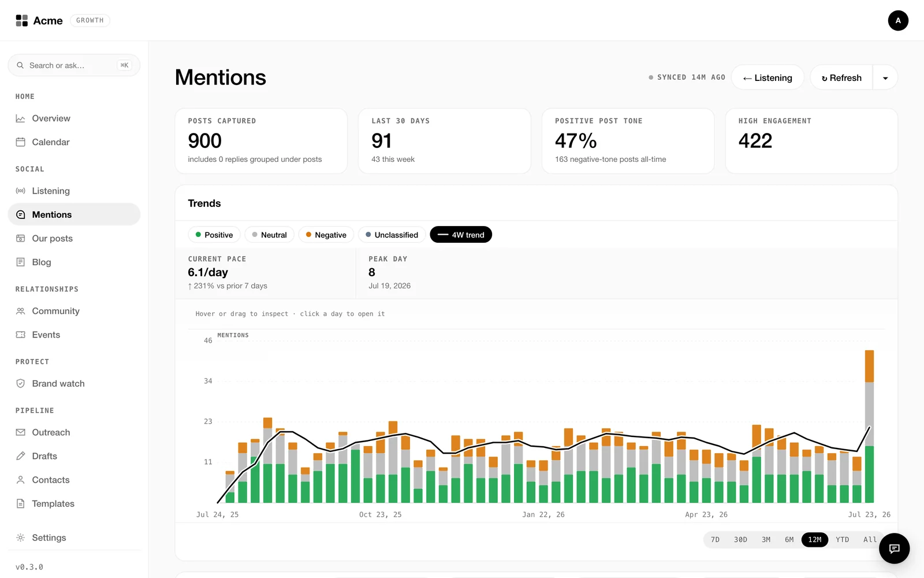The height and width of the screenshot is (578, 924).
Task: Focus the Search or ask field
Action: coord(74,65)
